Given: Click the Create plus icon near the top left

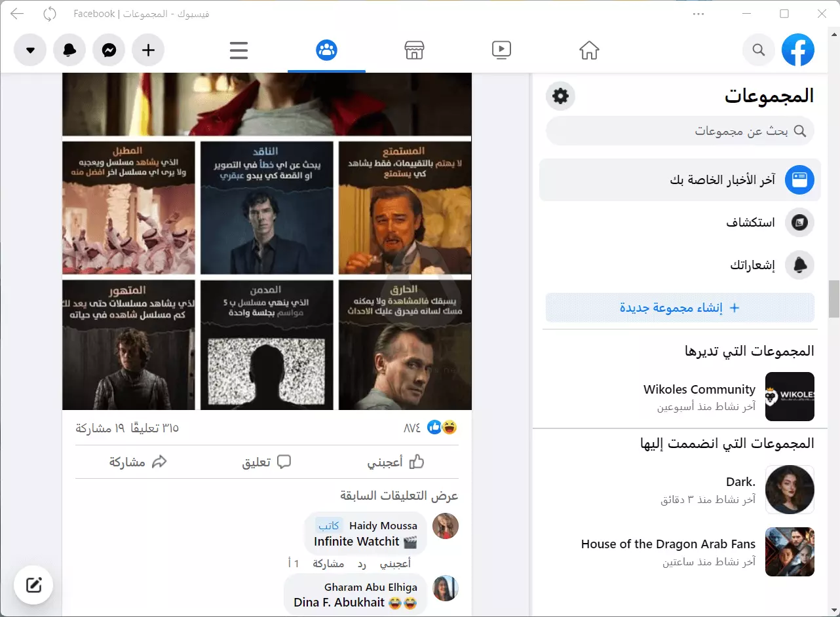Looking at the screenshot, I should coord(148,50).
